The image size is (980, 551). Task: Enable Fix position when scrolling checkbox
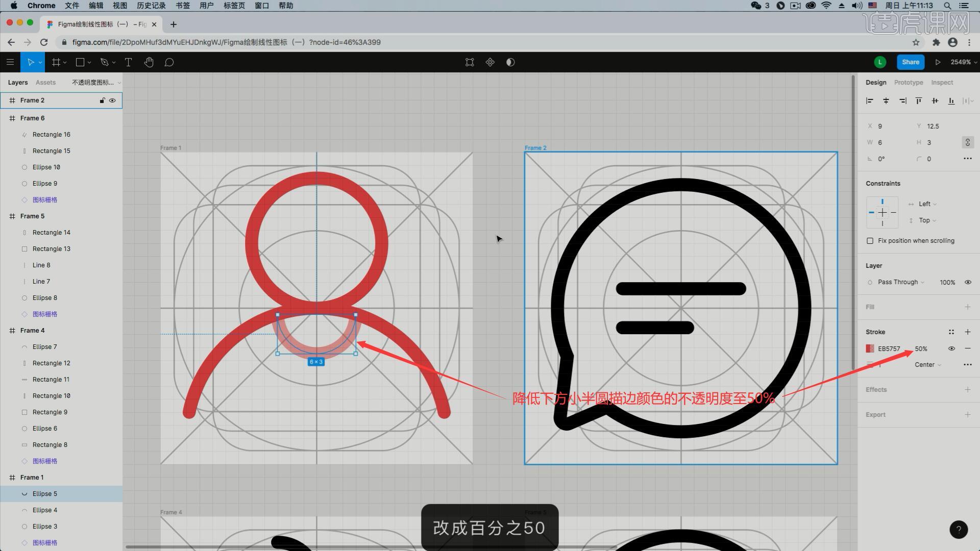(870, 241)
